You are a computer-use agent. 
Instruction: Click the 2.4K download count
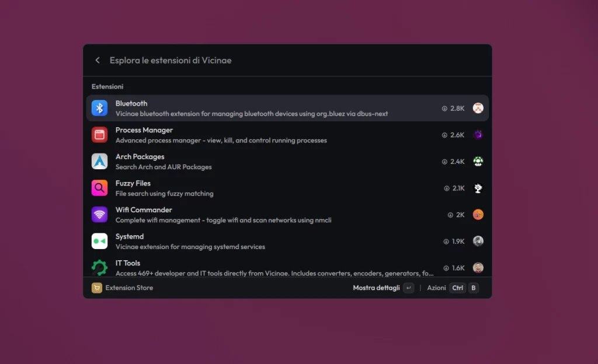tap(457, 162)
